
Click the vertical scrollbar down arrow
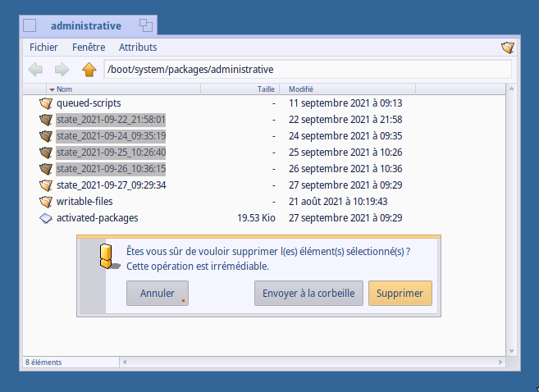(x=513, y=349)
